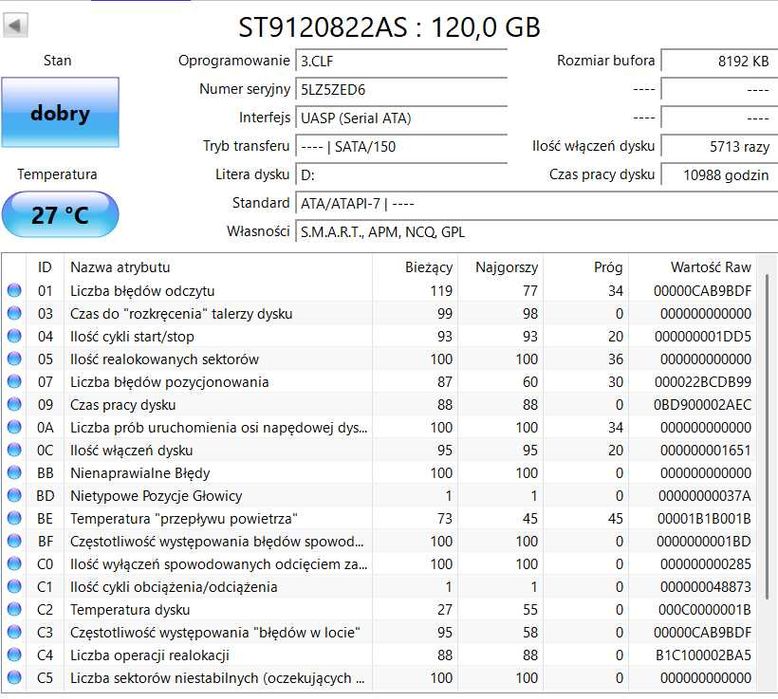Image resolution: width=778 pixels, height=699 pixels.
Task: Click raw value 000000001DD5
Action: [x=703, y=336]
